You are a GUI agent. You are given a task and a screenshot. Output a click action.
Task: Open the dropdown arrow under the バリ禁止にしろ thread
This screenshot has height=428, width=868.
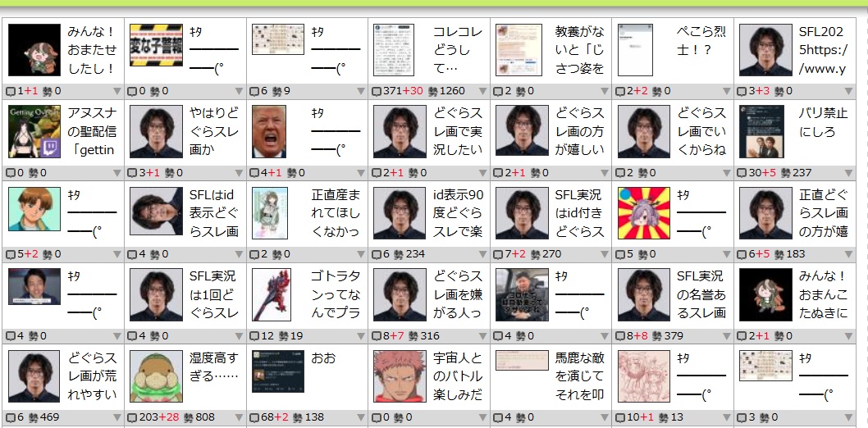point(849,173)
